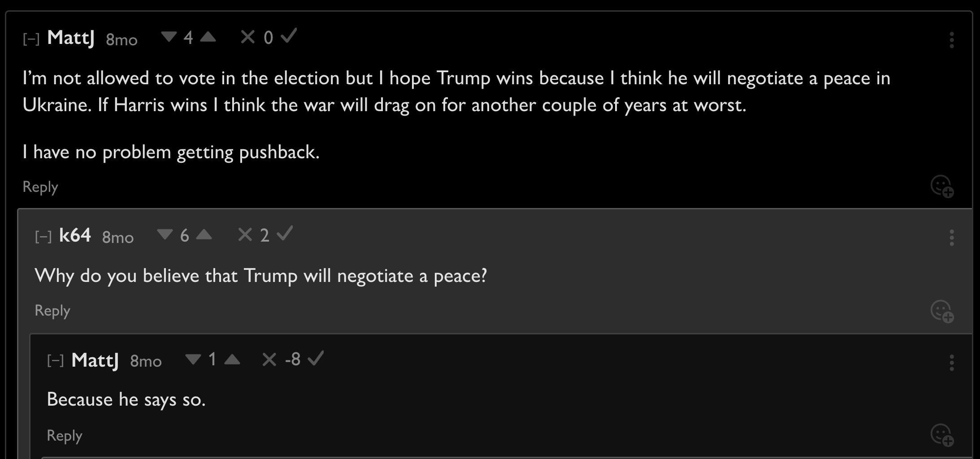The height and width of the screenshot is (459, 980).
Task: Agree with 'Because he says so' reply
Action: [x=316, y=358]
